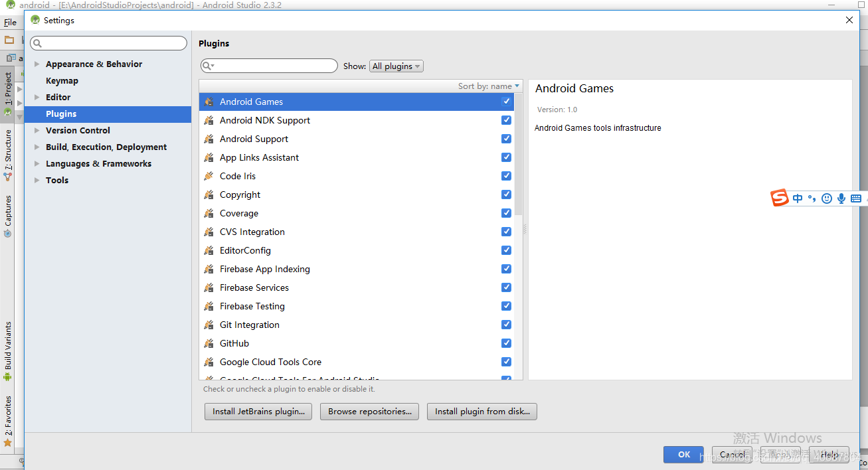Disable the Git Integration plugin checkbox
This screenshot has height=470, width=868.
click(x=507, y=325)
